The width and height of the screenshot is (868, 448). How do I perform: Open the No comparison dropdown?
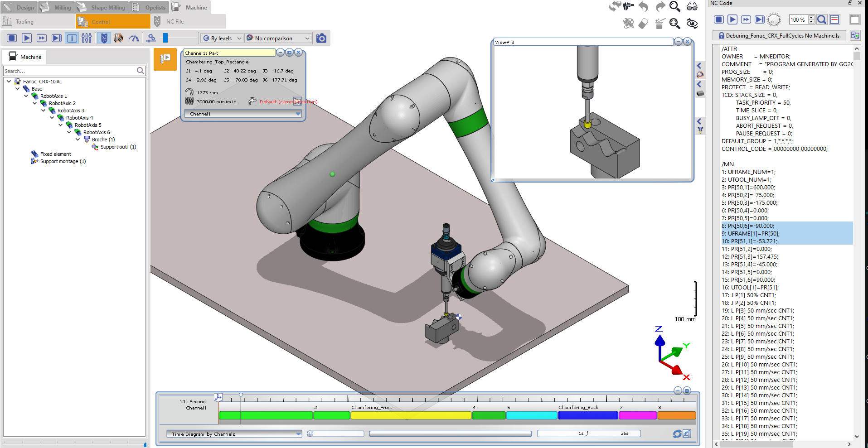[278, 39]
